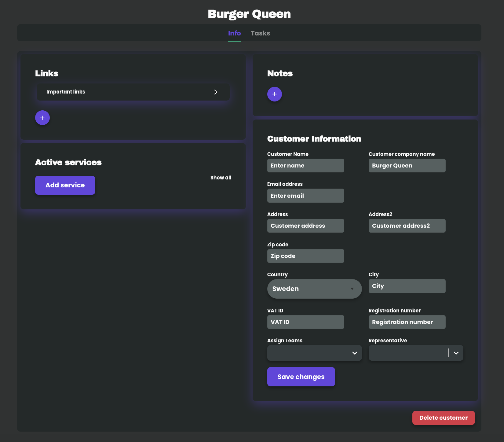Image resolution: width=504 pixels, height=442 pixels.
Task: Open Important links via the chevron arrow
Action: (x=216, y=92)
